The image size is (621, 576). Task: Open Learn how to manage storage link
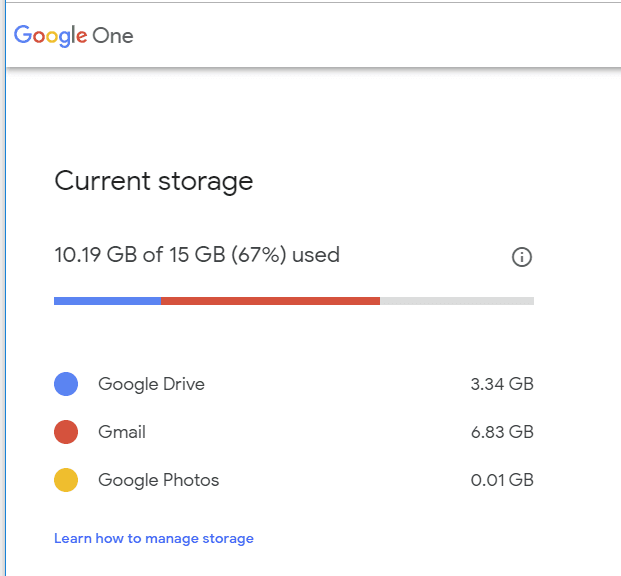pos(154,538)
